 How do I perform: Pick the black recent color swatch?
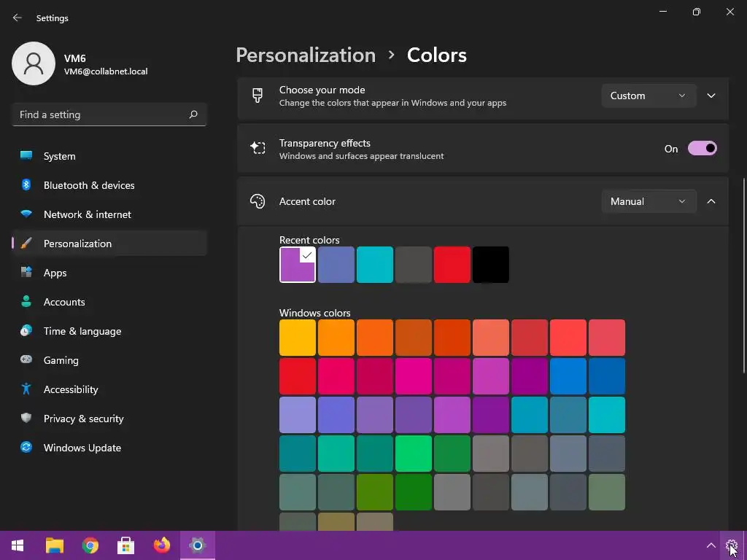(x=490, y=264)
